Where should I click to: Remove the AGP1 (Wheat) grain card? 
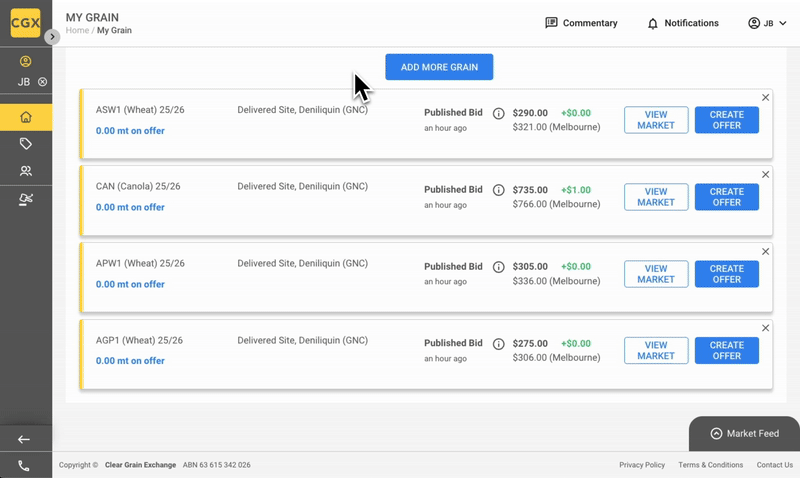(765, 328)
